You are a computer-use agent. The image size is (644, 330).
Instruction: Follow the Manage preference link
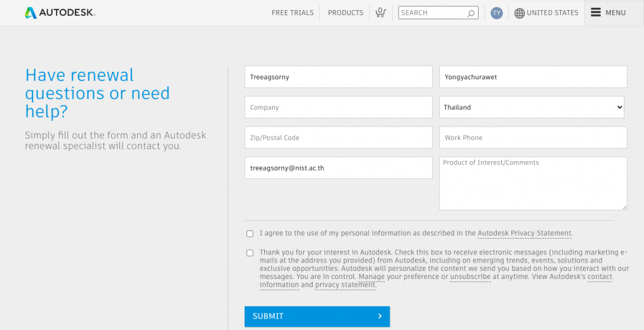coord(371,276)
